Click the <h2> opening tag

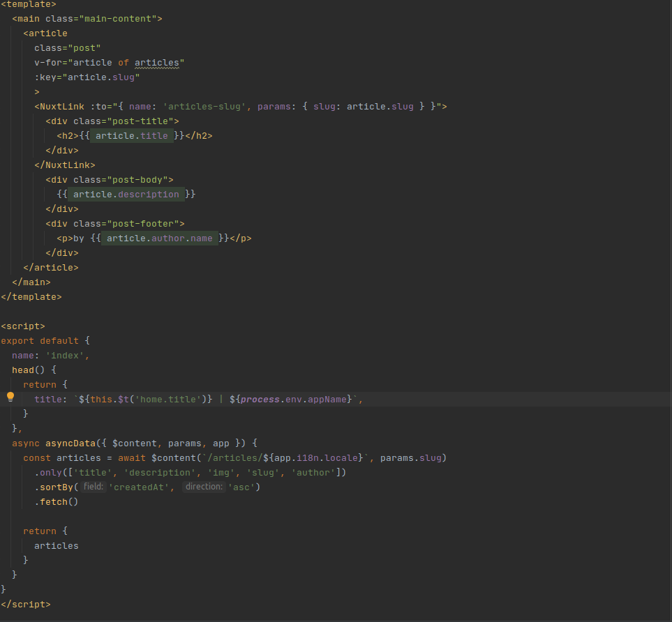[68, 136]
